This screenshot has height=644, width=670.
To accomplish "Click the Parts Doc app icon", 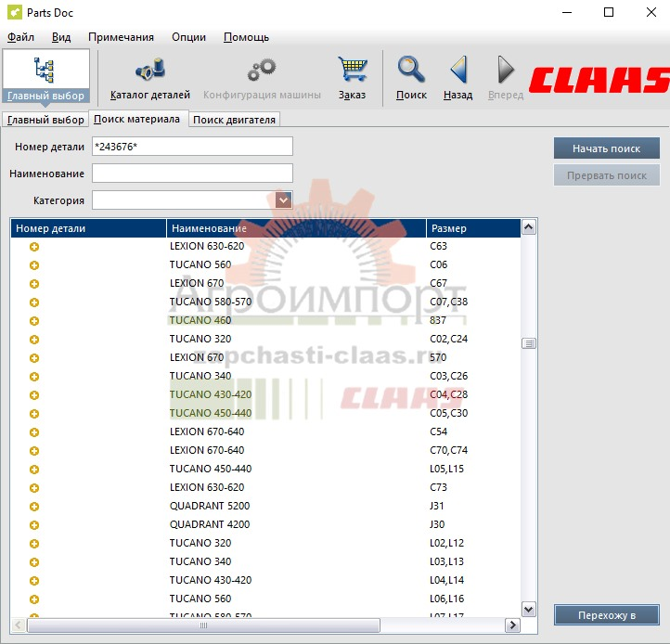I will 15,12.
